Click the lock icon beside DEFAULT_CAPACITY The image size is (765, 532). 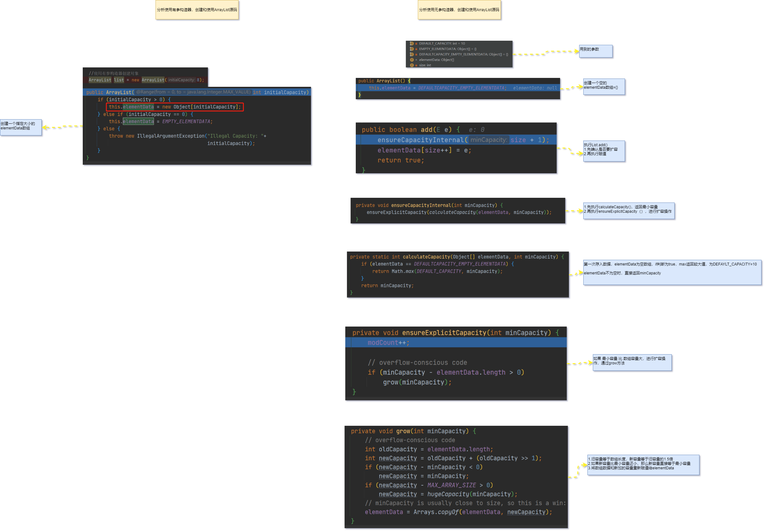416,44
